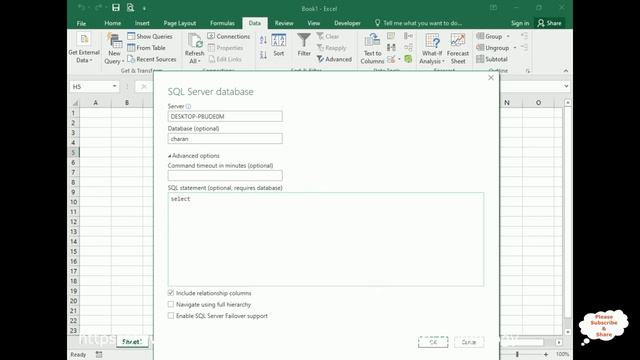Open the Outline dialog launcher
640x360 pixels.
tap(528, 71)
